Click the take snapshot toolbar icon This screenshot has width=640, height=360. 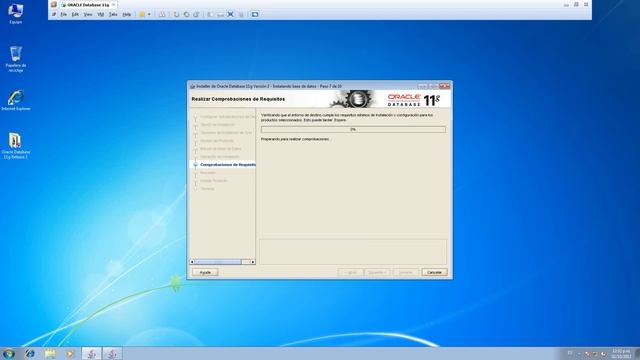[176, 14]
